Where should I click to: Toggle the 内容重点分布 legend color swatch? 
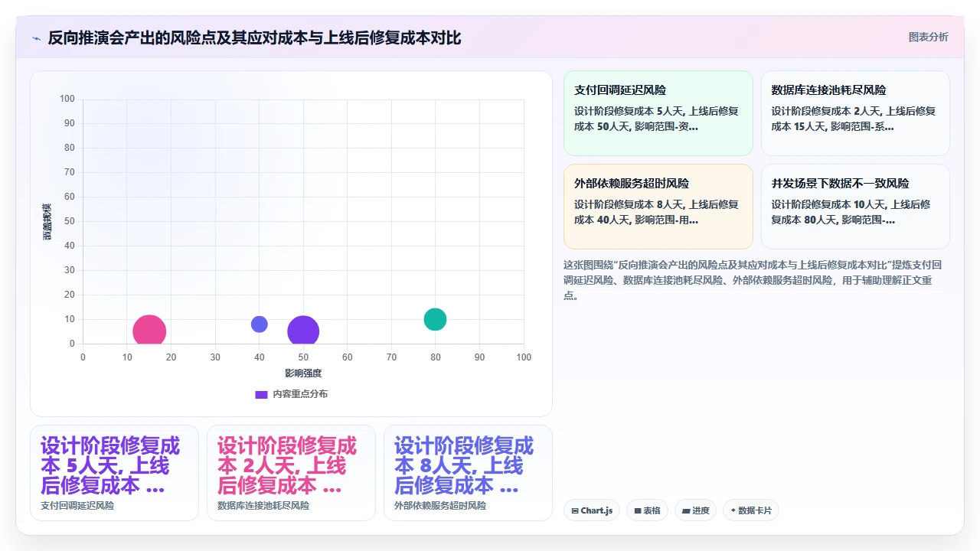pos(261,394)
